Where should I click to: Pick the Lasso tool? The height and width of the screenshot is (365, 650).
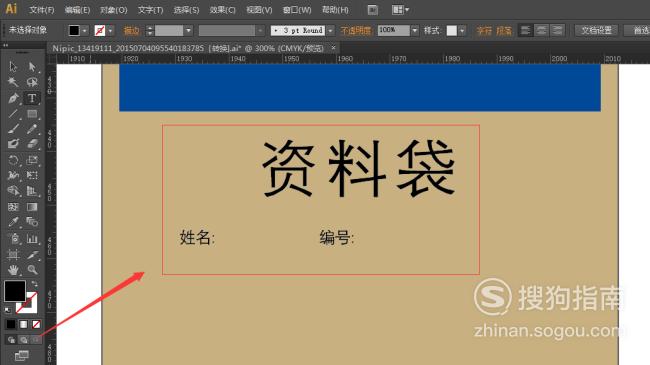[x=32, y=82]
